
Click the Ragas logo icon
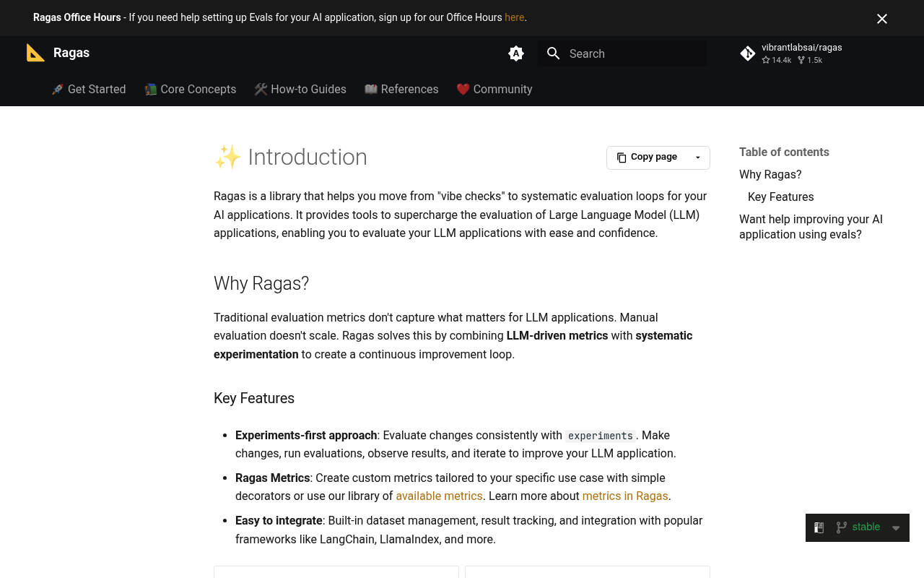pos(35,53)
